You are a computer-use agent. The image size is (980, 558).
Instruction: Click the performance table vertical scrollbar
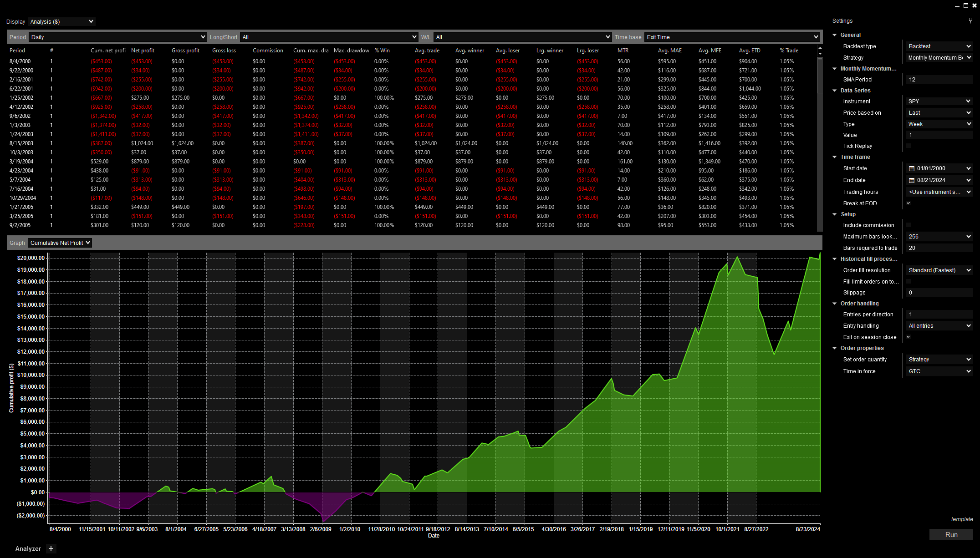[820, 75]
